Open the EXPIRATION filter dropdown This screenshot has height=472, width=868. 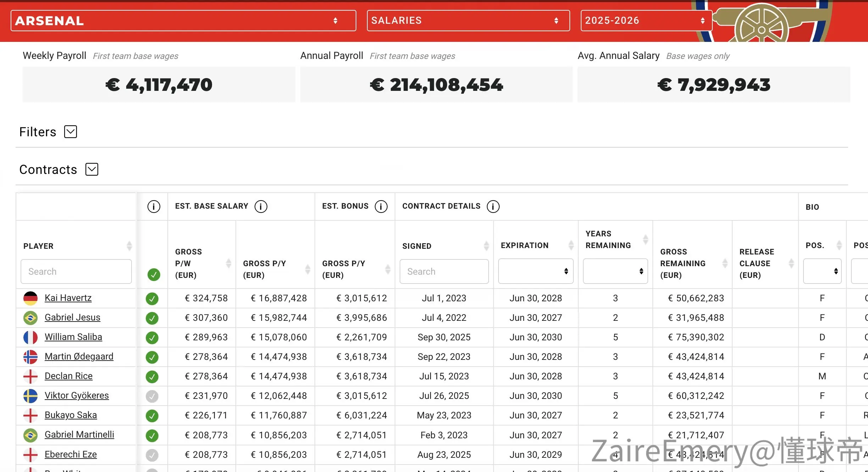coord(535,271)
